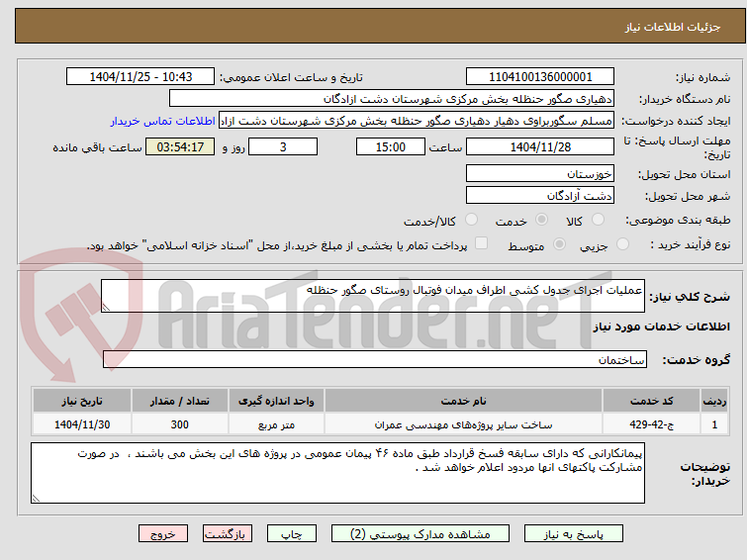This screenshot has height=560, width=747.
Task: Click the شماره نیاز number field
Action: point(540,77)
